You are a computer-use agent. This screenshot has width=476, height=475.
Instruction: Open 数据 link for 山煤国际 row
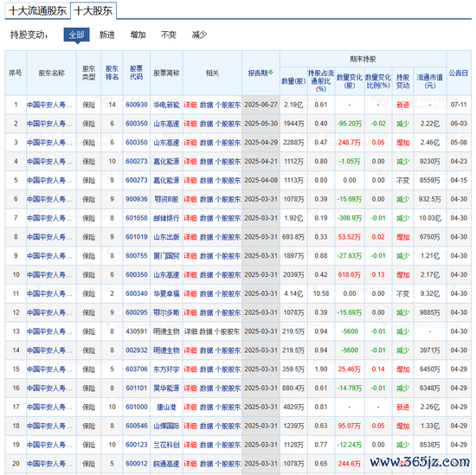click(x=207, y=426)
